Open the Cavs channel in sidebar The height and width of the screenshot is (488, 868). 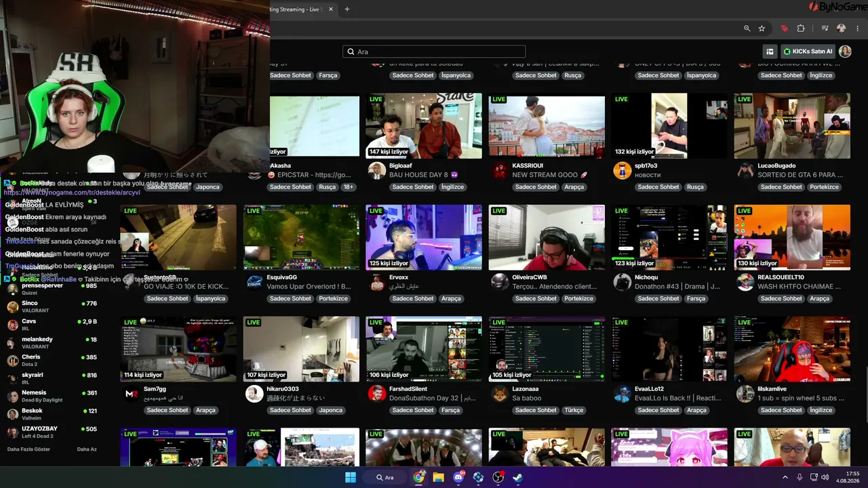click(52, 325)
